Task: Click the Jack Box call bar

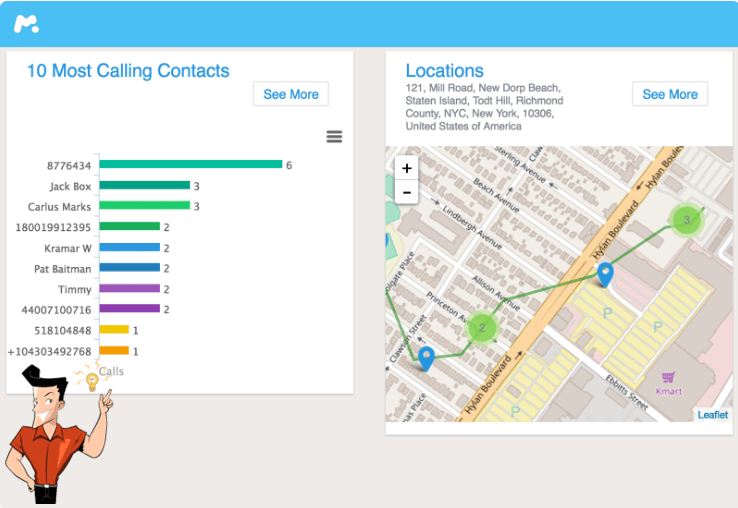Action: (x=144, y=186)
